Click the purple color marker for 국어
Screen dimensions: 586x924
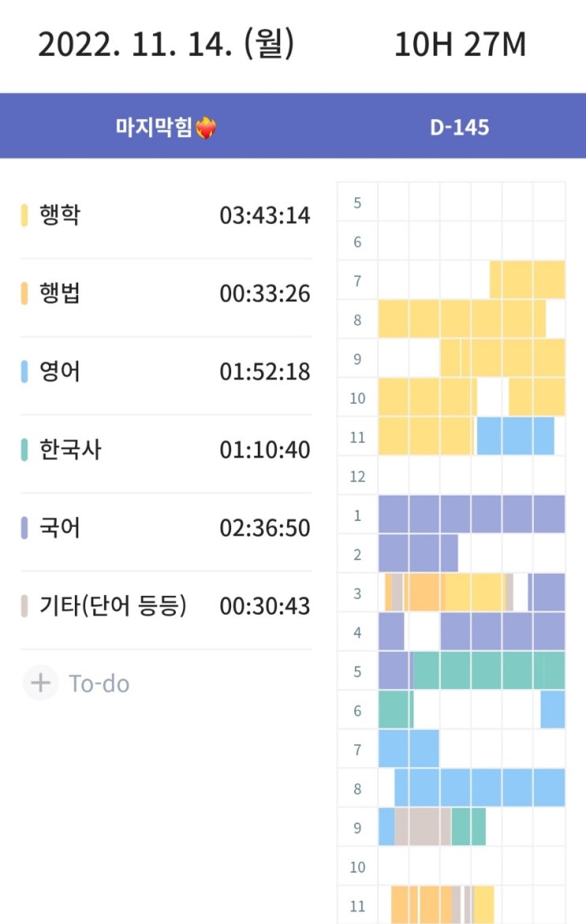coord(24,528)
